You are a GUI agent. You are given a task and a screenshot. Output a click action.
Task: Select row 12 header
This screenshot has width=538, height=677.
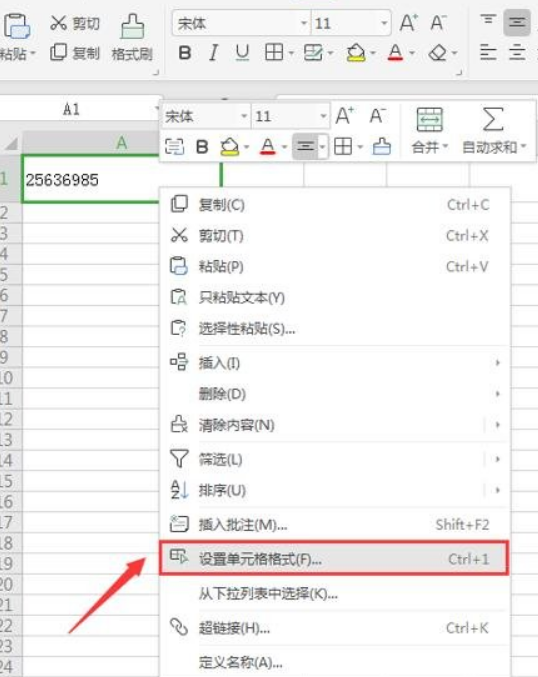(10, 419)
